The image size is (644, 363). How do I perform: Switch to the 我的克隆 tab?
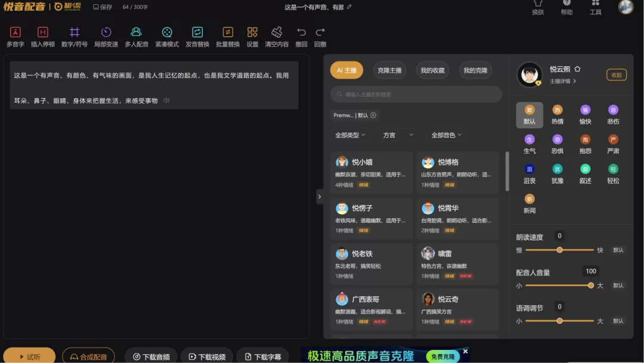click(x=475, y=70)
